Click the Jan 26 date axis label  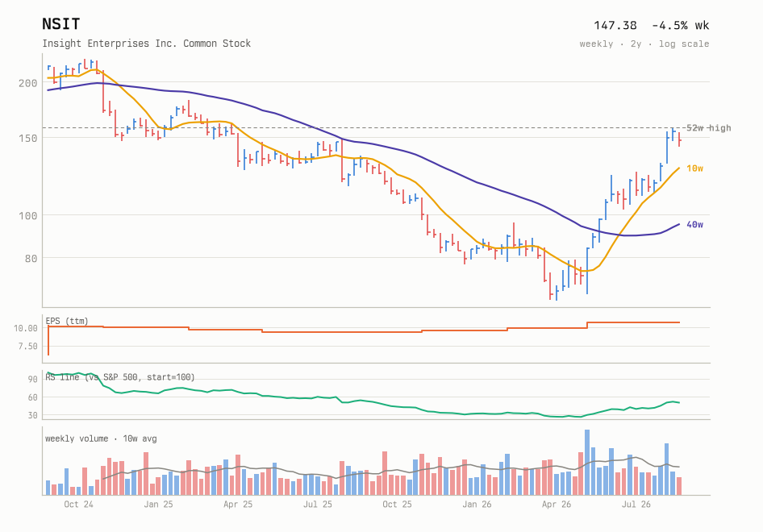pyautogui.click(x=477, y=505)
